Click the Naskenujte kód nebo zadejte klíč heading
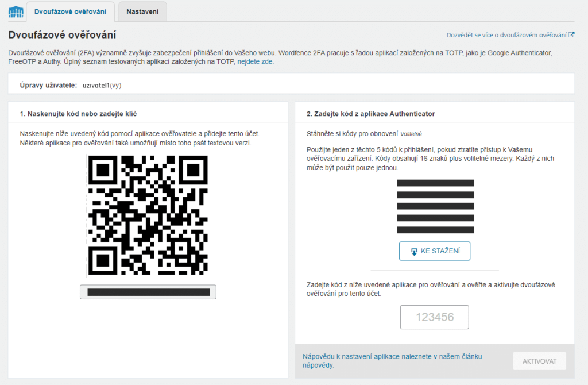Viewport: 588px width, 385px height. click(78, 114)
